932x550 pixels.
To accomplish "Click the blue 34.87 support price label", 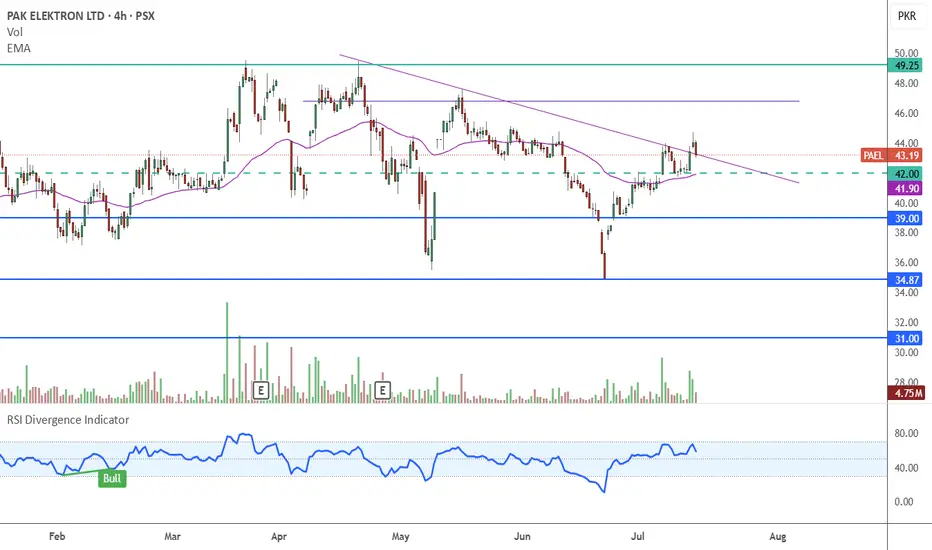I will pos(905,279).
